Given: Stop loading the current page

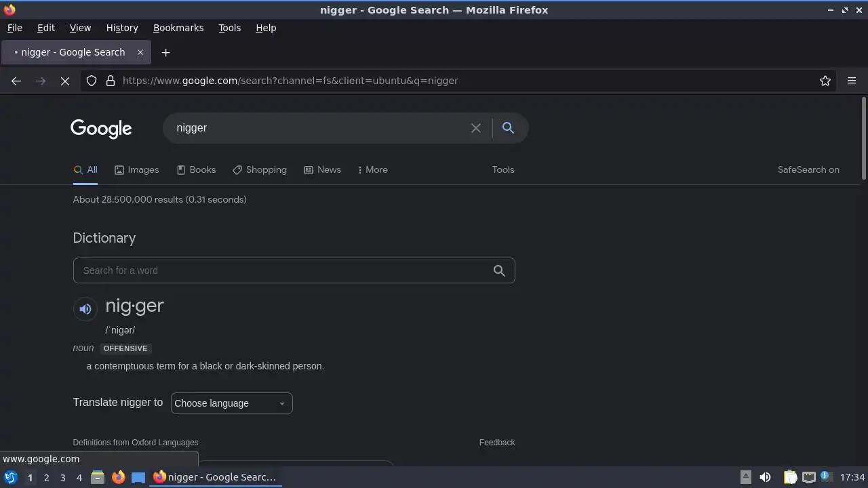Looking at the screenshot, I should click(65, 81).
